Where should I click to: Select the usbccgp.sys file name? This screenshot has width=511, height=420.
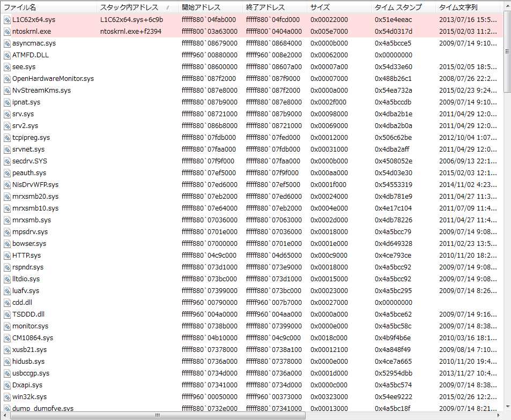[31, 373]
